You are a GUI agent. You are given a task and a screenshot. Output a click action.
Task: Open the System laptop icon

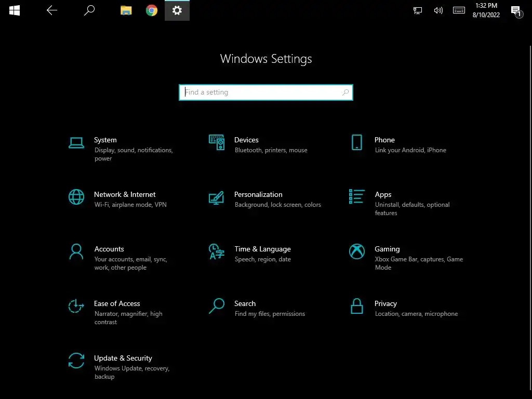click(x=76, y=143)
